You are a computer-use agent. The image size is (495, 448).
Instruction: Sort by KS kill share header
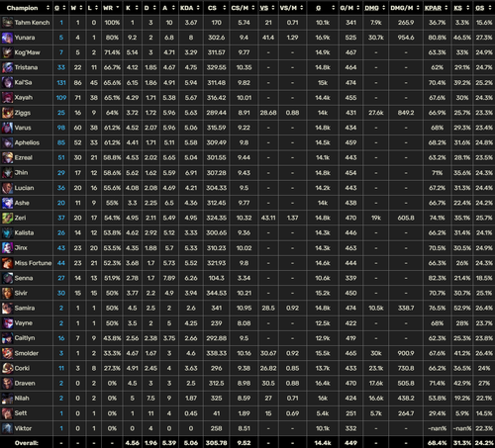click(x=461, y=8)
